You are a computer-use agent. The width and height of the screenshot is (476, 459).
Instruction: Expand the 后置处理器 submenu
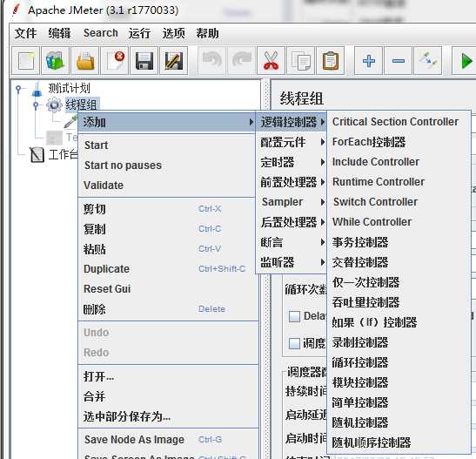[x=292, y=222]
